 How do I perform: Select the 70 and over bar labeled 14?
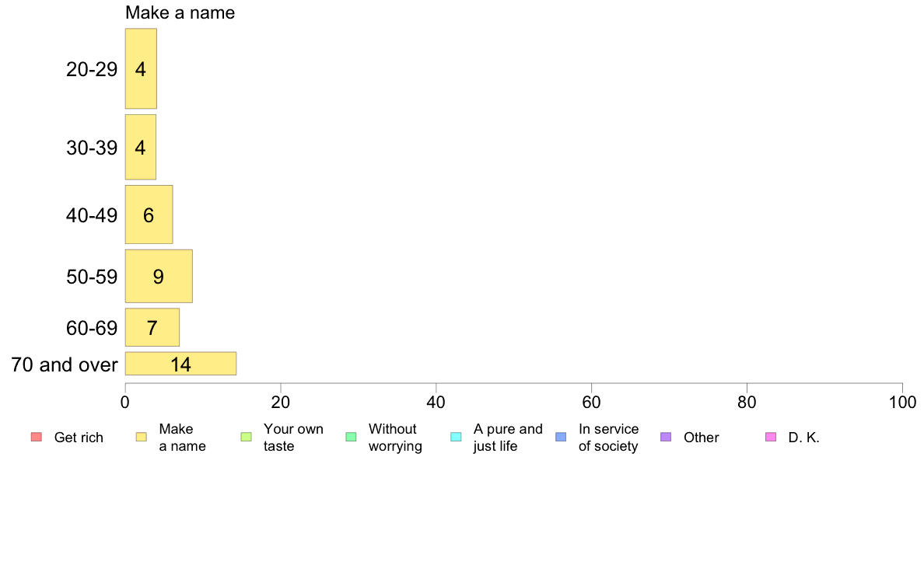[180, 364]
